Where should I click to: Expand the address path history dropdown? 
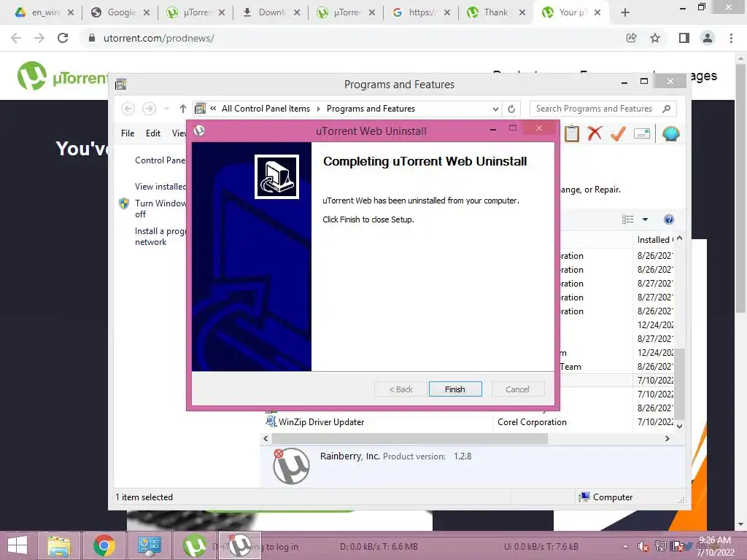click(x=495, y=109)
